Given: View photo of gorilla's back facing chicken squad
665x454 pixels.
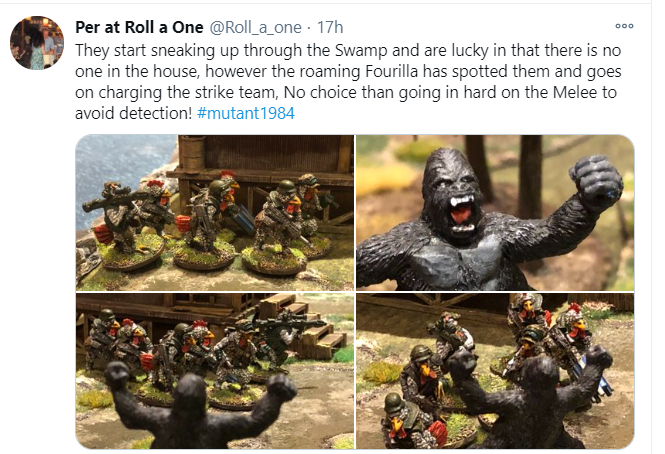Looking at the screenshot, I should tap(215, 371).
